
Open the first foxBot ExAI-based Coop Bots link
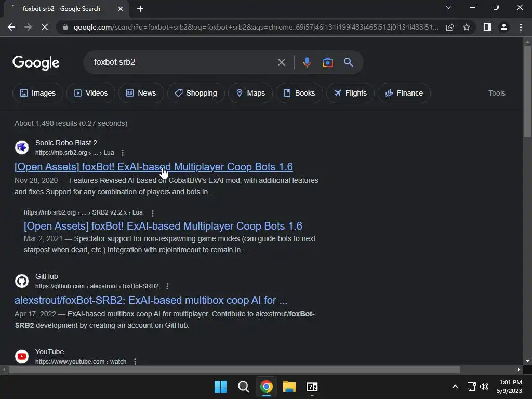154,167
